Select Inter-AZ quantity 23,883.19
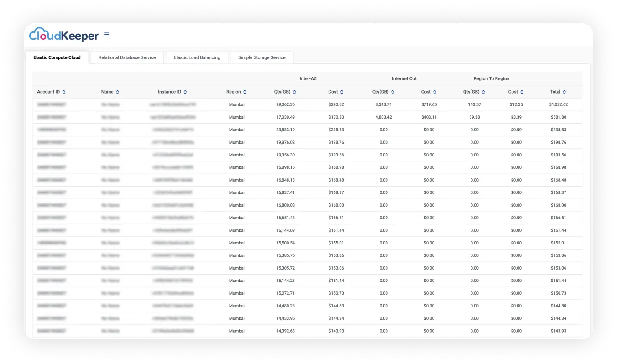 286,130
